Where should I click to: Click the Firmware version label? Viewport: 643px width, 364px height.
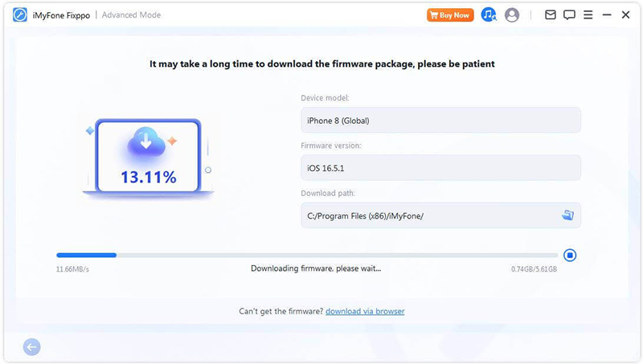(331, 145)
